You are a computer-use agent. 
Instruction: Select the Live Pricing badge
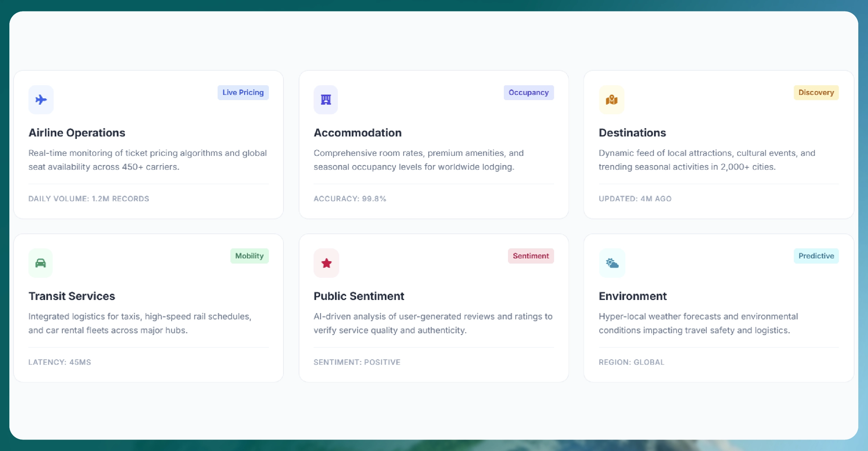243,92
